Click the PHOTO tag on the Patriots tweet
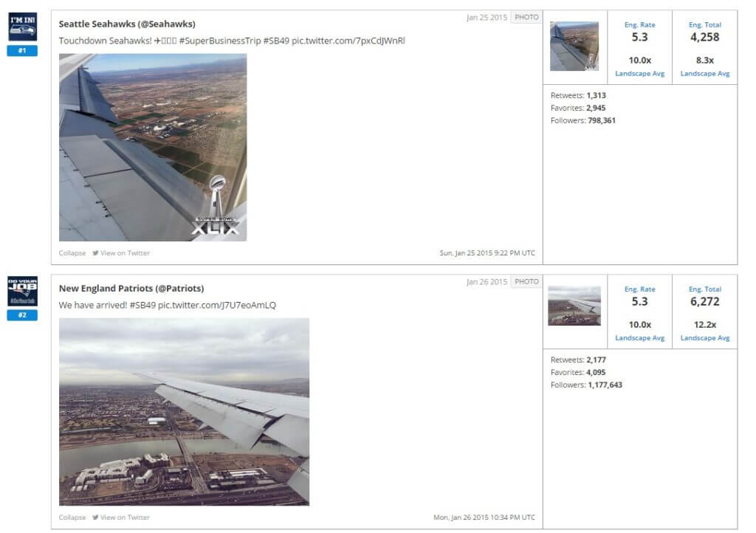 526,282
